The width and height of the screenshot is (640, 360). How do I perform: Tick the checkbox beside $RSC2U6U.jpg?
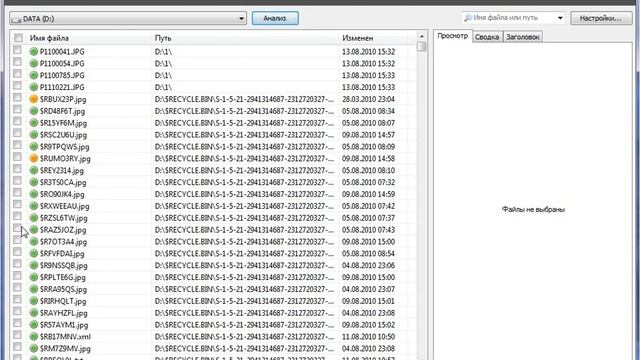point(17,133)
